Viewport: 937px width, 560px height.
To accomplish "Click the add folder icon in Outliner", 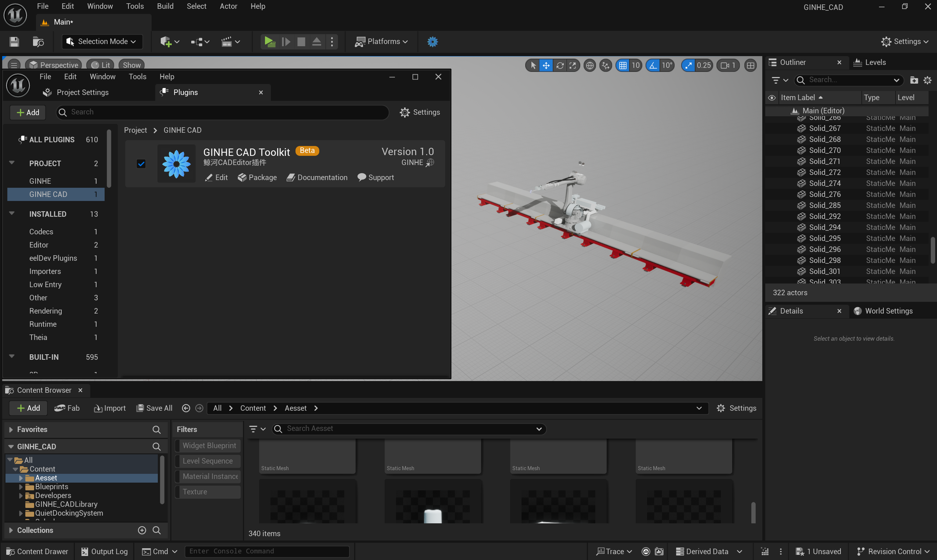I will (x=914, y=80).
